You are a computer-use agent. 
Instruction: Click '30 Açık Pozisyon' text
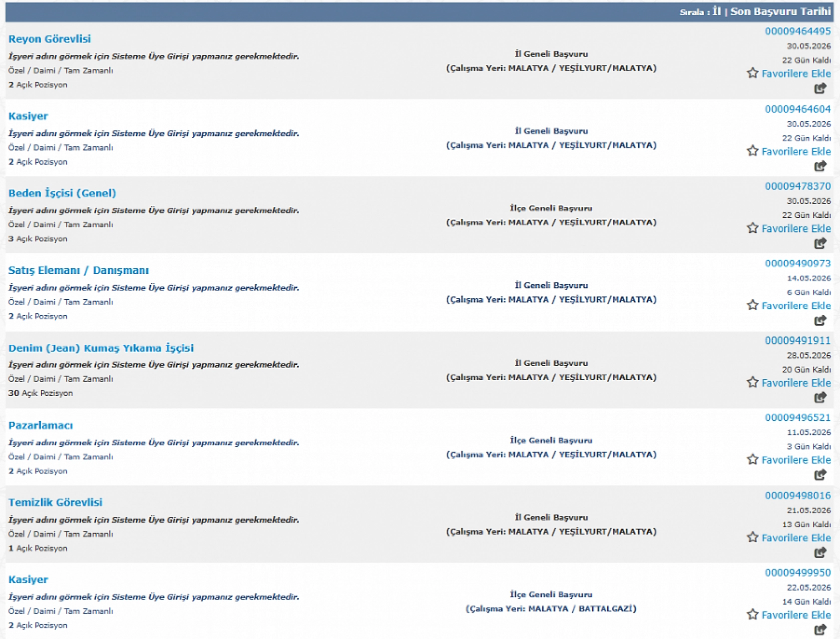tap(40, 393)
